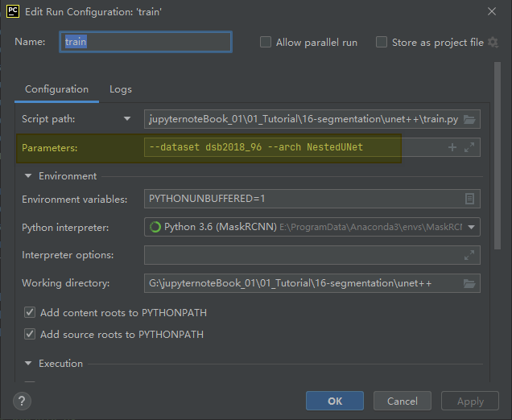This screenshot has width=512, height=420.
Task: Browse for script path folder icon
Action: pos(469,119)
